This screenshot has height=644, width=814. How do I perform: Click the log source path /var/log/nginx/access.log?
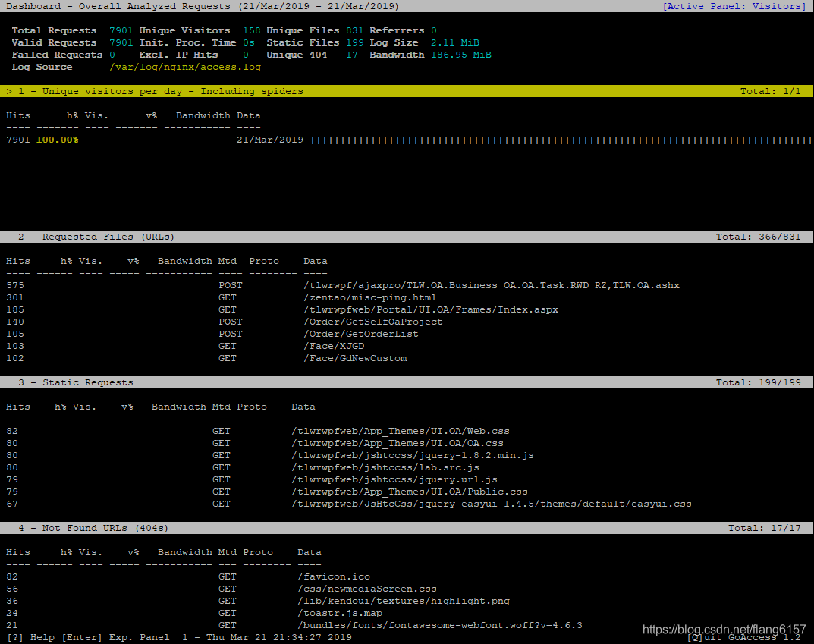coord(185,67)
